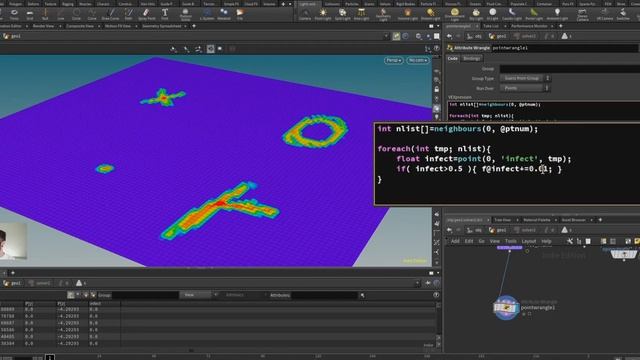
Task: Add a GI Light from the shelf
Action: pyautogui.click(x=493, y=14)
